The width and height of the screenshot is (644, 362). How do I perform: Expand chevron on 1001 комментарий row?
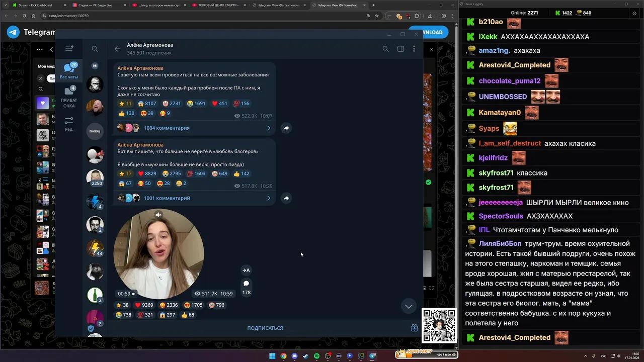click(x=269, y=198)
